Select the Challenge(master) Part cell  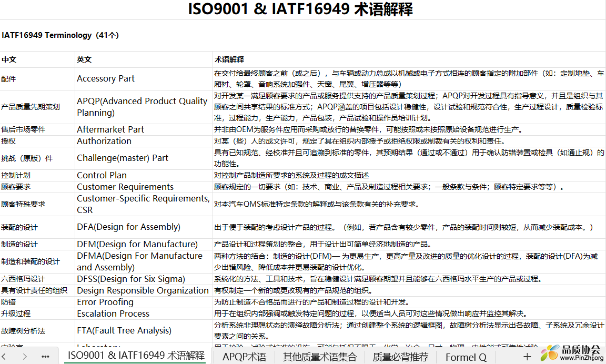(144, 158)
